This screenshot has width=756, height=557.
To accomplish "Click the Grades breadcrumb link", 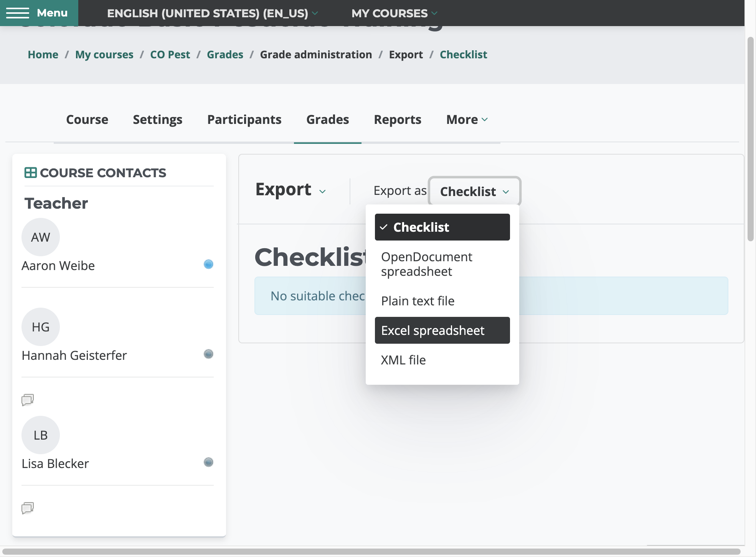I will [225, 54].
